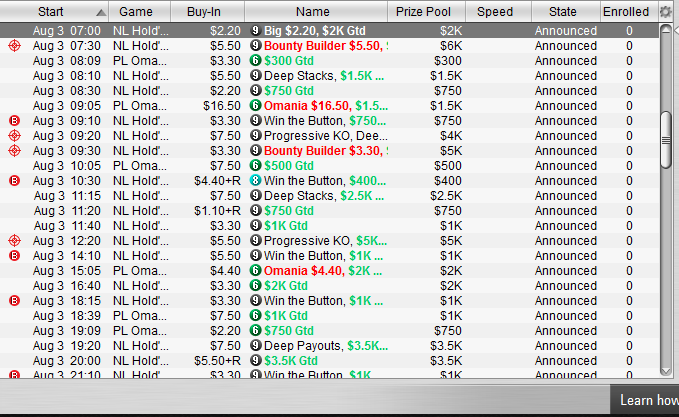
Task: Click the $5.50+R buy-in cell
Action: point(217,361)
